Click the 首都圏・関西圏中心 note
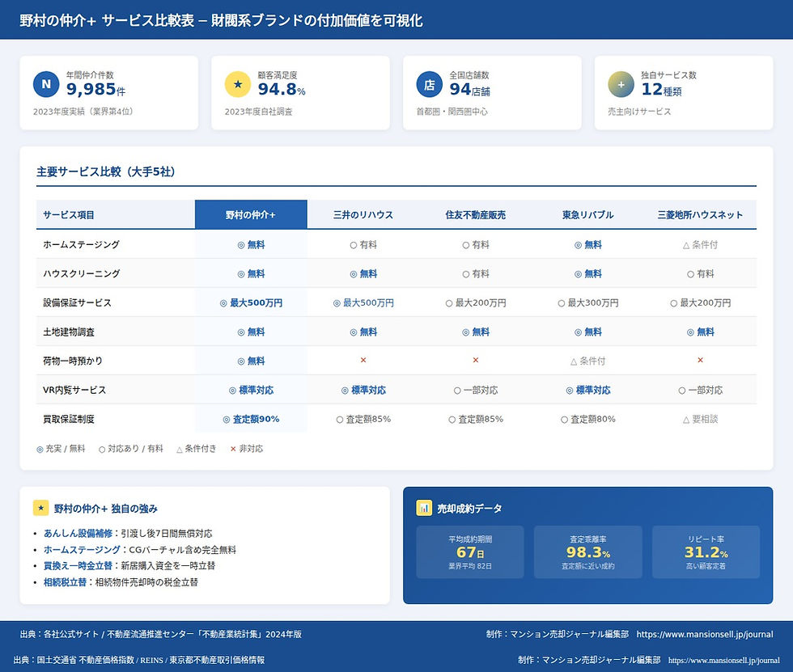Image resolution: width=793 pixels, height=672 pixels. coord(452,111)
